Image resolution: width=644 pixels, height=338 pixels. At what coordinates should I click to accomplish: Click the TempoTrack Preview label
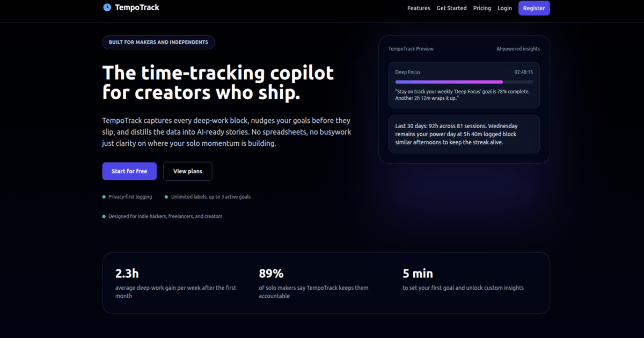tap(411, 48)
